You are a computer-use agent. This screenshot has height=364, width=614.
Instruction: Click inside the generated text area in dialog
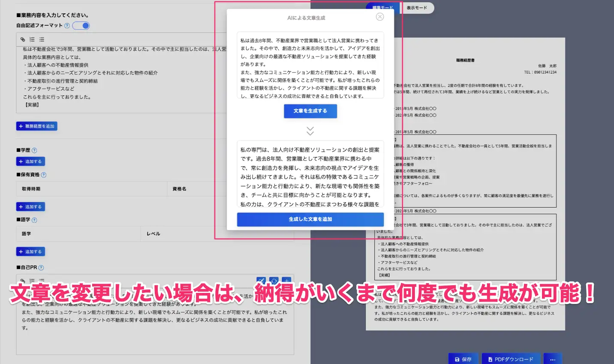310,176
